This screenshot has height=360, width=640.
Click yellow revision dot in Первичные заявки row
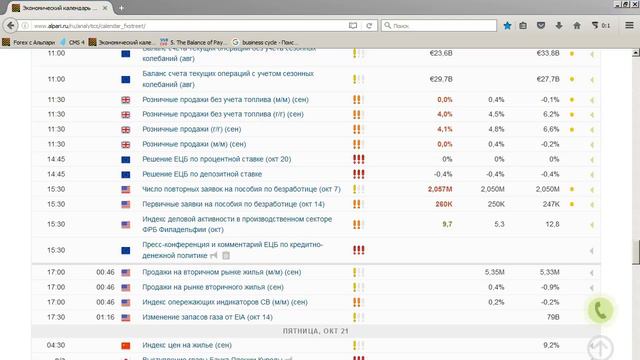click(572, 204)
